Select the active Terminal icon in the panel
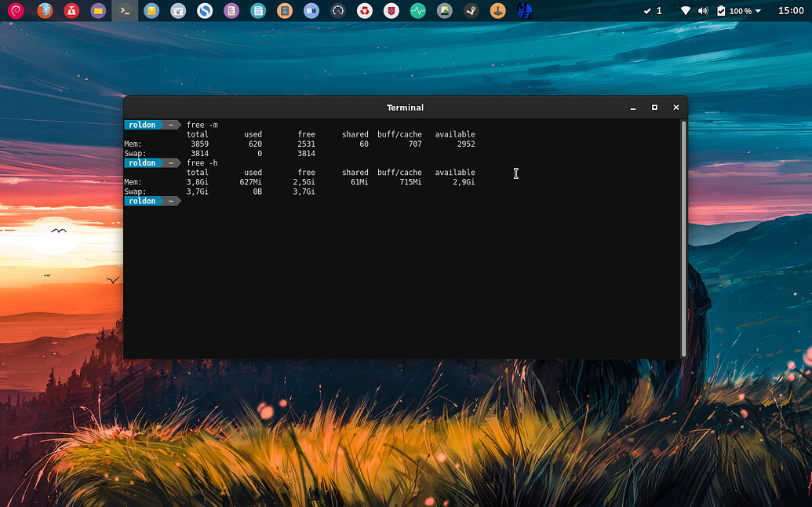This screenshot has width=812, height=507. [x=125, y=11]
